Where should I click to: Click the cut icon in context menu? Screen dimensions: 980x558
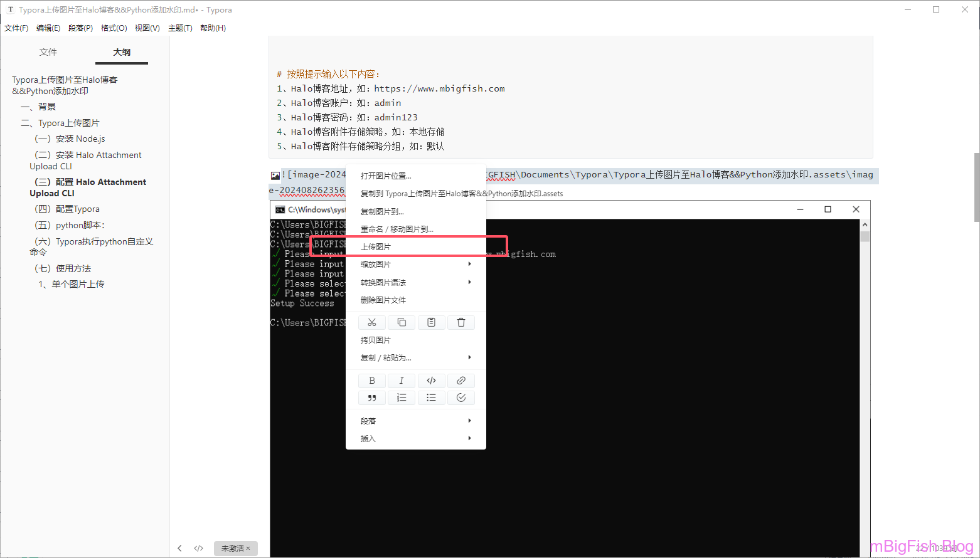coord(372,322)
